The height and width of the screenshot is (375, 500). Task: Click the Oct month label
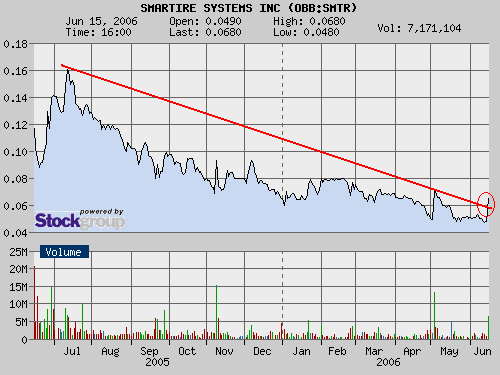[187, 351]
